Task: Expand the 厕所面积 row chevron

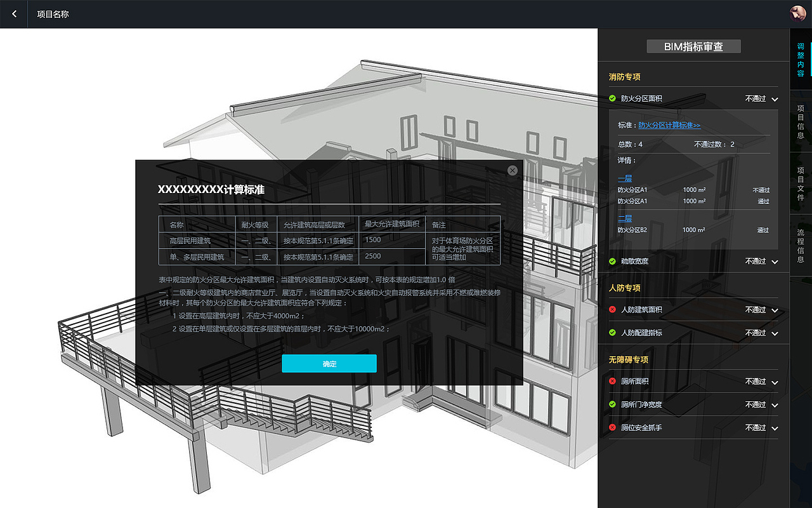Action: pos(775,382)
